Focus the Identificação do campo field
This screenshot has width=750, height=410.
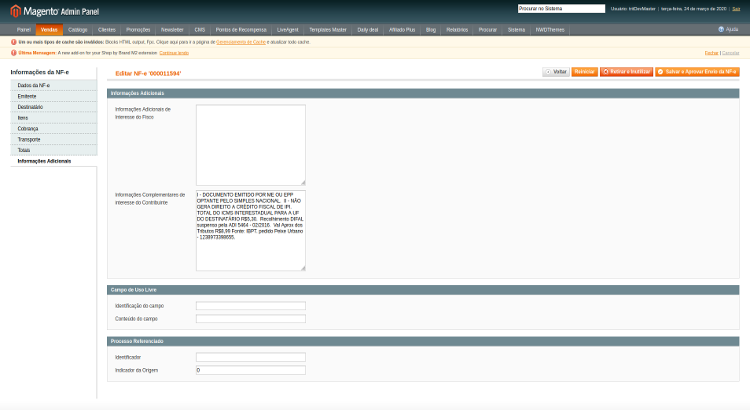[x=251, y=306]
